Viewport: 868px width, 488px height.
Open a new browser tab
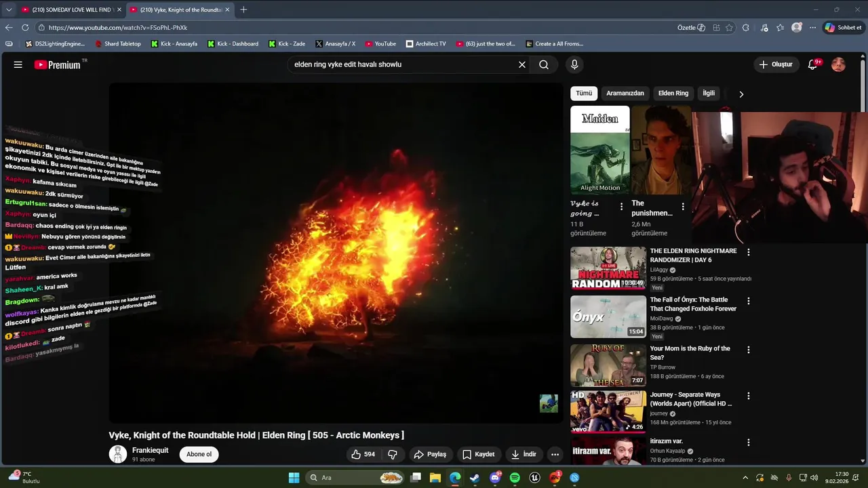point(243,9)
